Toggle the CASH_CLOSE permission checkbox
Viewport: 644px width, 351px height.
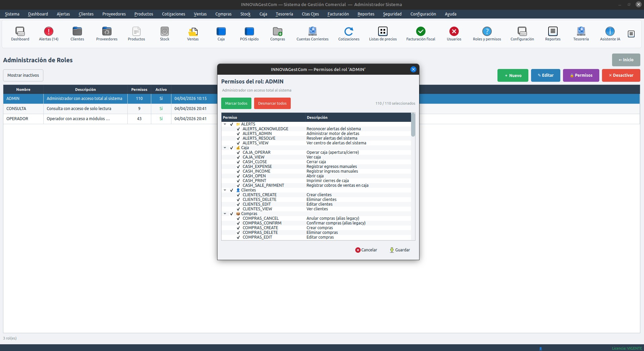click(238, 162)
